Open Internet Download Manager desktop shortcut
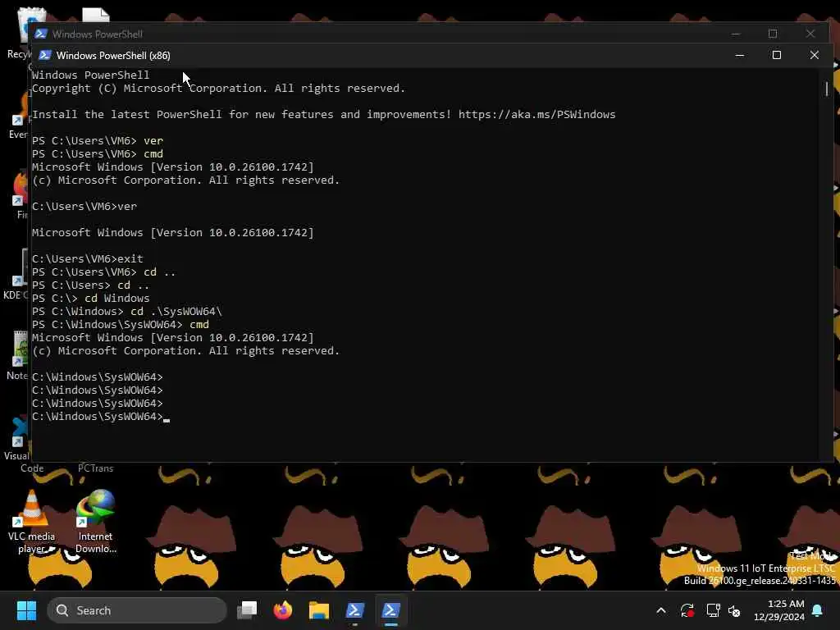Screen dimensions: 840x630 pos(96,521)
